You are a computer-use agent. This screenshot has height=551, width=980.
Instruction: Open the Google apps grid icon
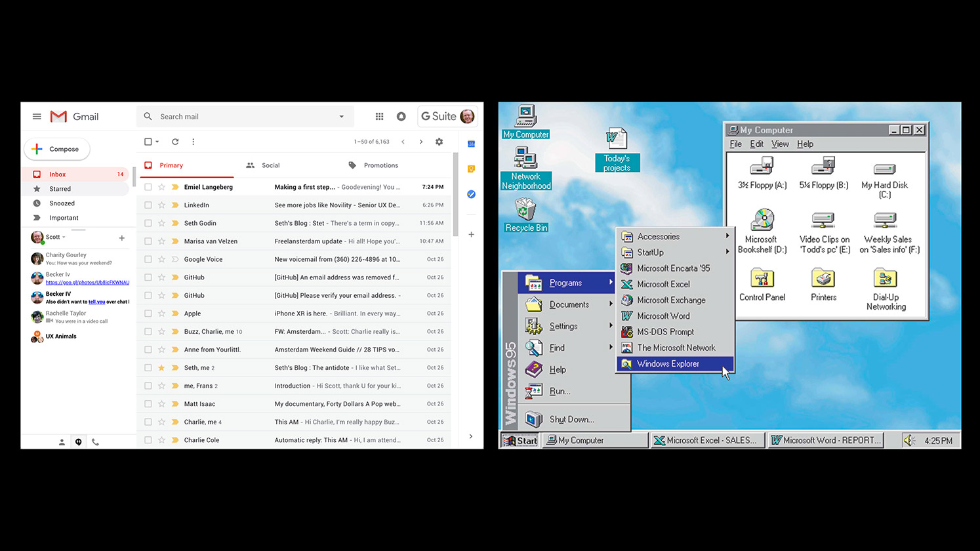click(x=379, y=117)
